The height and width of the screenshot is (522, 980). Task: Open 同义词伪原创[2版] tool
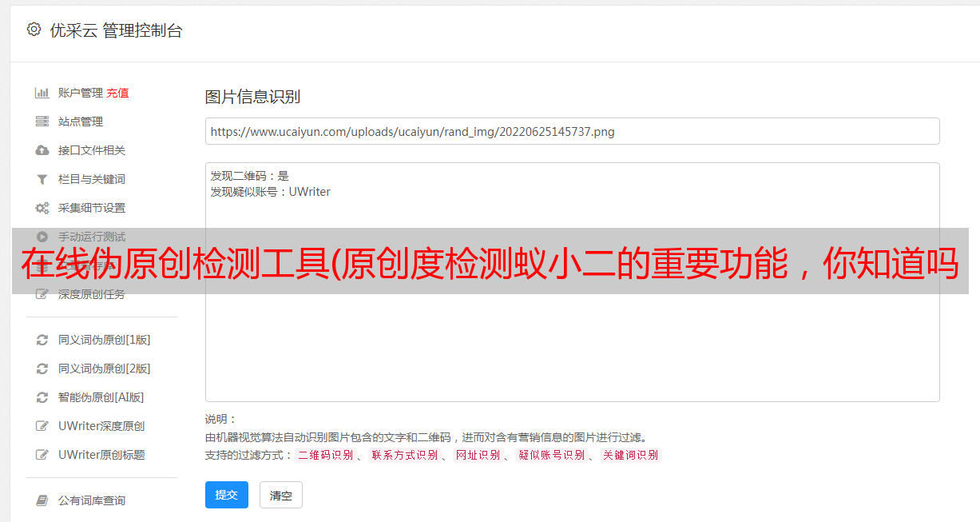pos(104,369)
